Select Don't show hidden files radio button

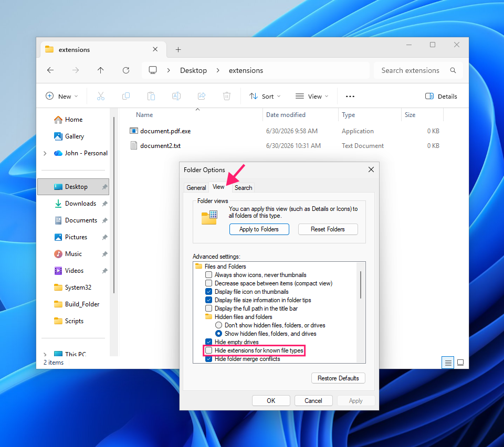point(218,325)
